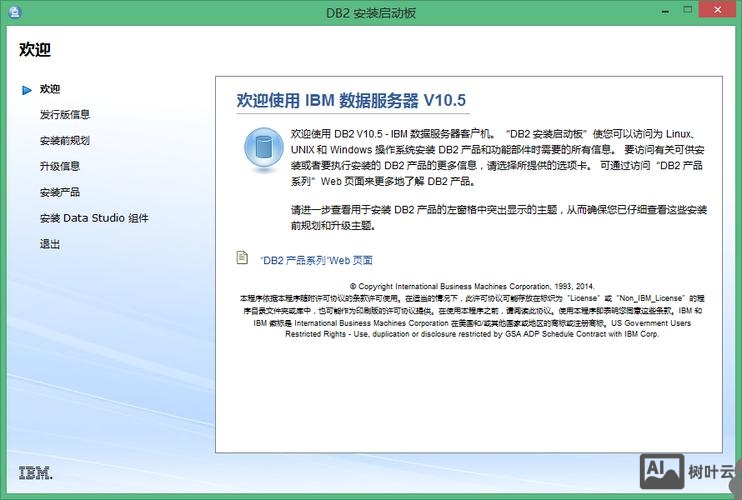742x500 pixels.
Task: Click the blue database cylinder icon
Action: coord(264,148)
